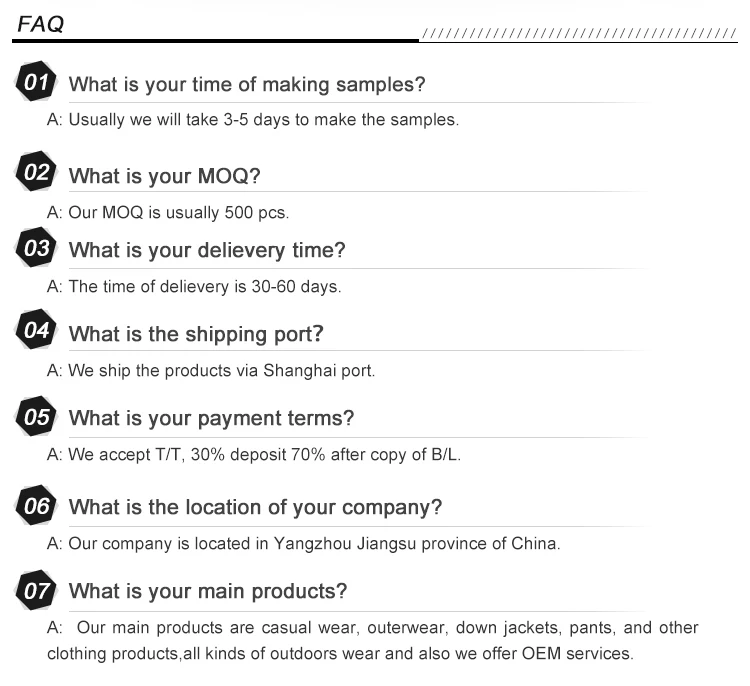Select the main products question

pyautogui.click(x=208, y=591)
